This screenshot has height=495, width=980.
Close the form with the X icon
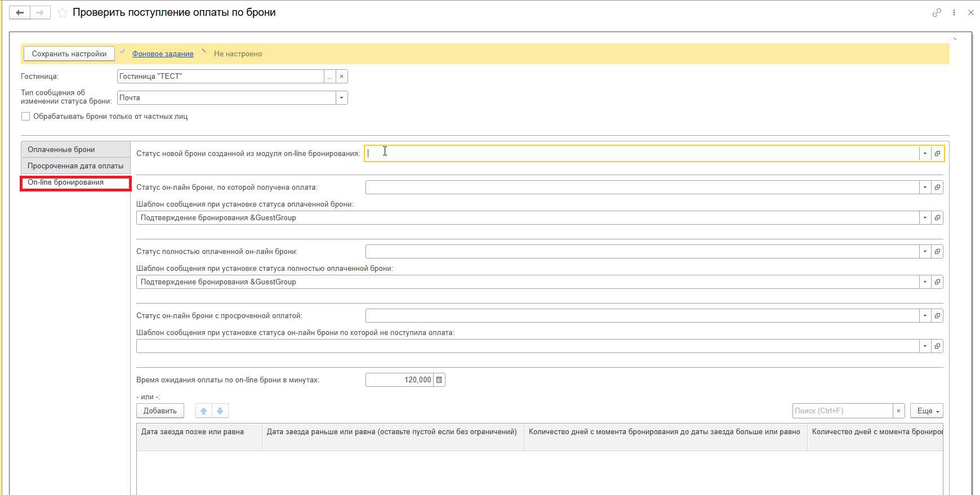pyautogui.click(x=971, y=12)
